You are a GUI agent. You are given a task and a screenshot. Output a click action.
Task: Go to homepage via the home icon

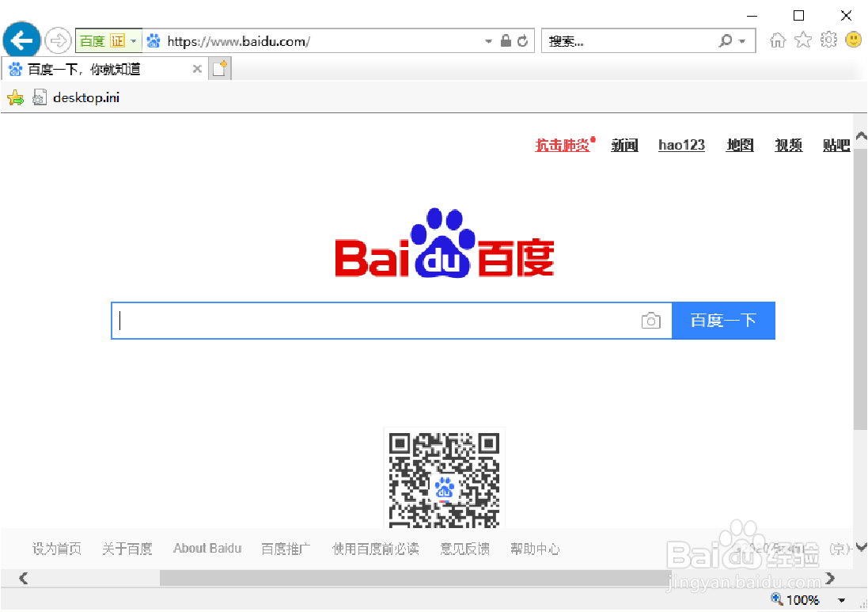coord(777,39)
